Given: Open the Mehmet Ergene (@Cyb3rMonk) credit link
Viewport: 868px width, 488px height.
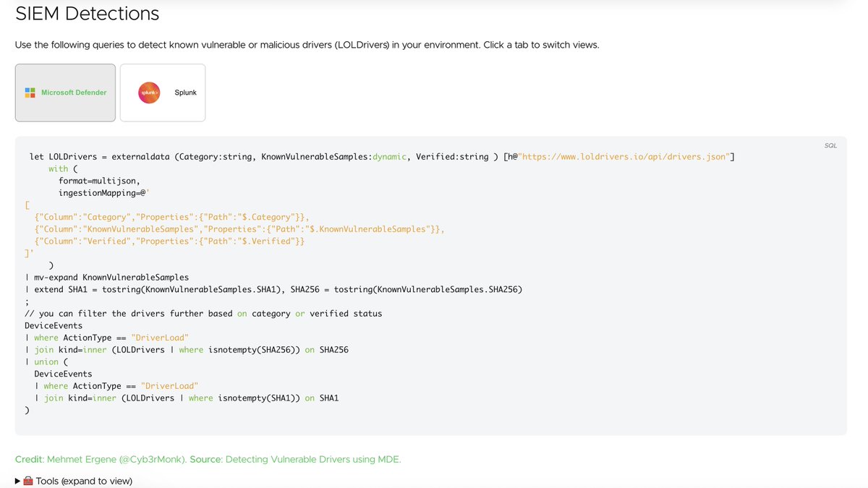Looking at the screenshot, I should tap(116, 459).
